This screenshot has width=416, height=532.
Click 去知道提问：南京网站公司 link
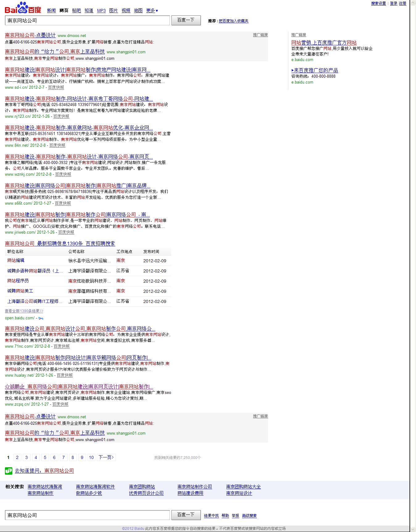tap(44, 471)
